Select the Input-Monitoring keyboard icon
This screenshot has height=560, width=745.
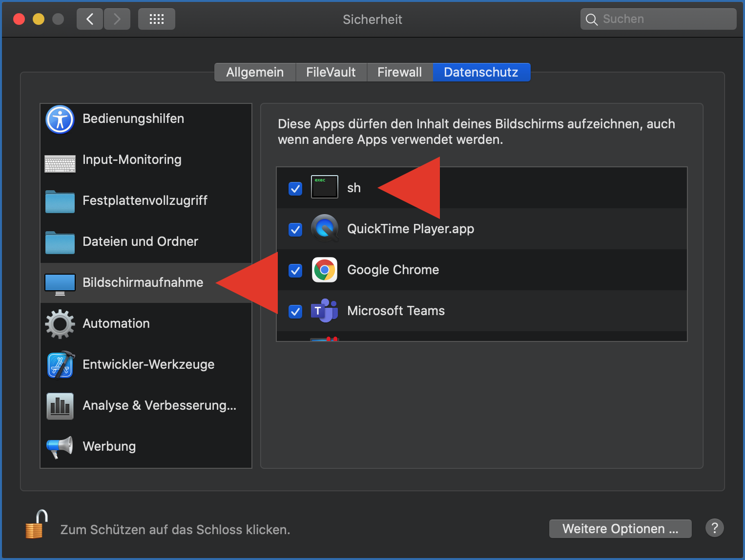(60, 163)
